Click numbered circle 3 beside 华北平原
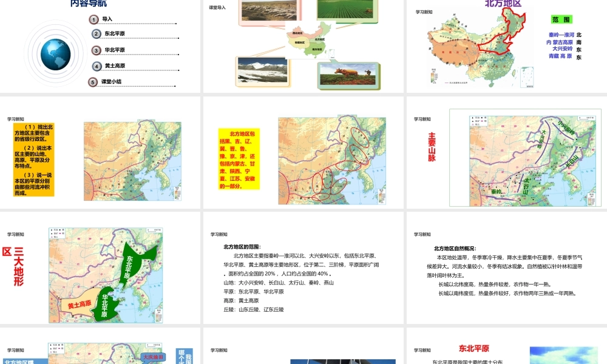This screenshot has width=607, height=364. pyautogui.click(x=96, y=50)
